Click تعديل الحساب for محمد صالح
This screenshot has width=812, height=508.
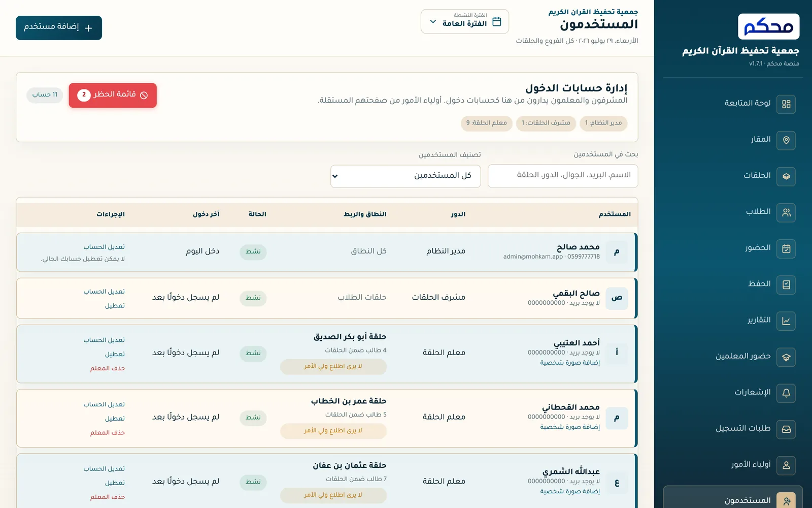[x=104, y=247]
